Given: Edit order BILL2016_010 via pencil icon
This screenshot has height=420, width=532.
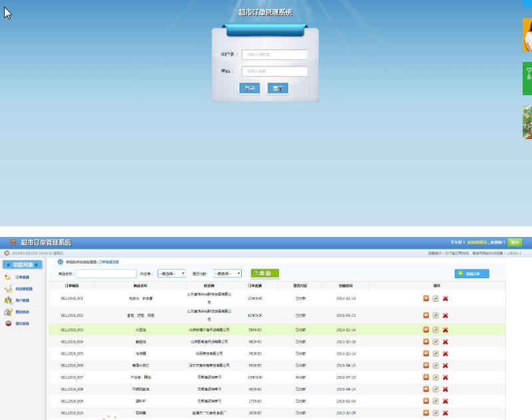Looking at the screenshot, I should (x=435, y=413).
